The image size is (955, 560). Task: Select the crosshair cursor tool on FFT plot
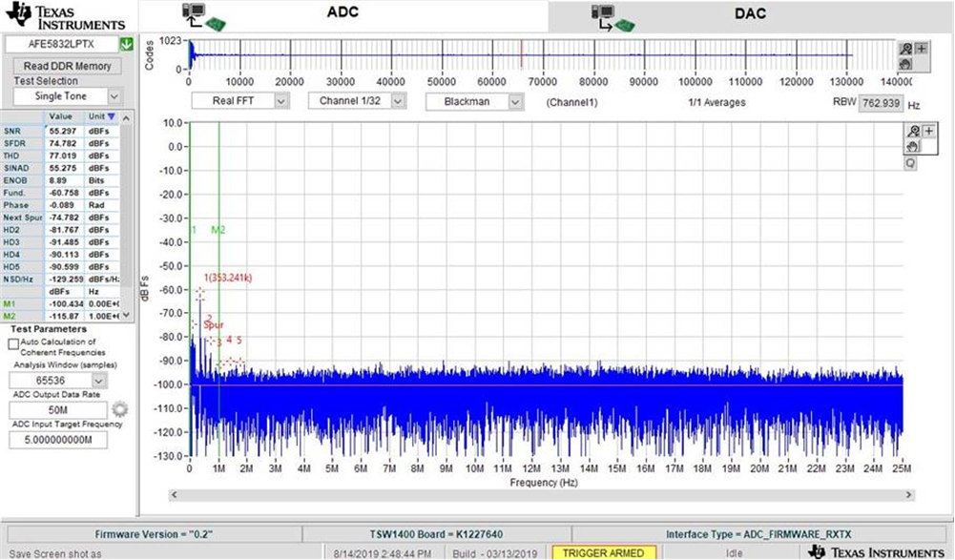pos(926,132)
